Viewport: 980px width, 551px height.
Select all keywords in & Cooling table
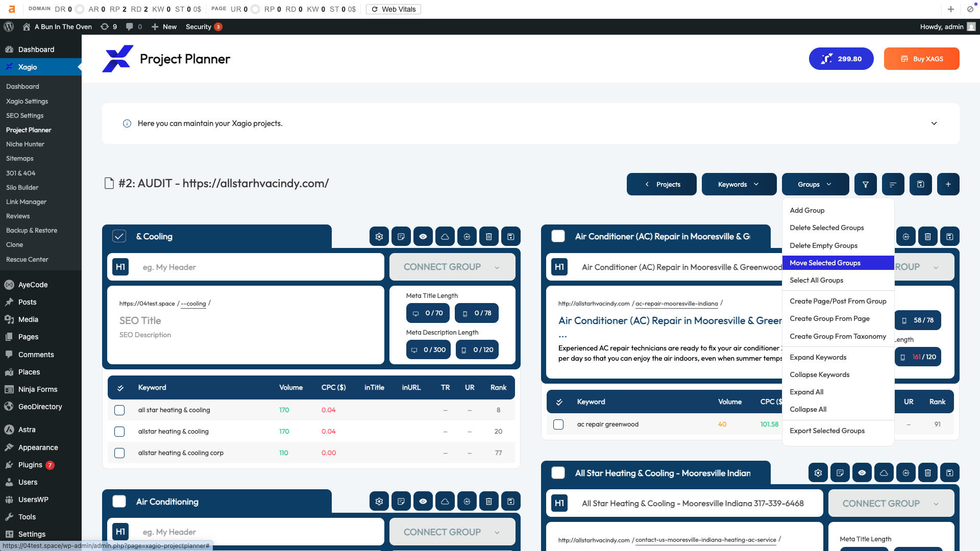pyautogui.click(x=120, y=388)
